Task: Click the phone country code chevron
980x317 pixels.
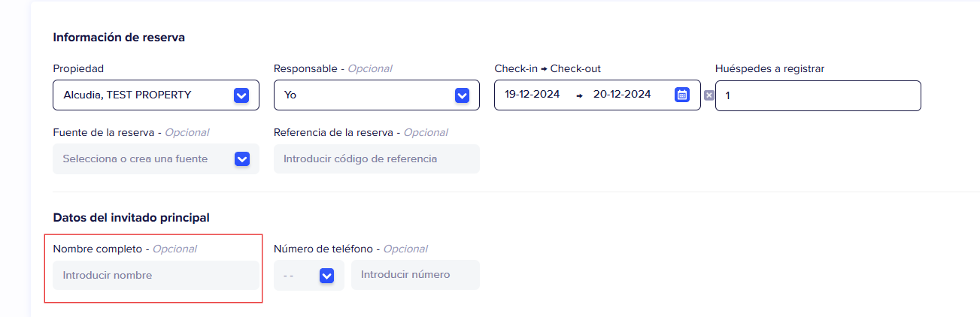Action: (326, 276)
